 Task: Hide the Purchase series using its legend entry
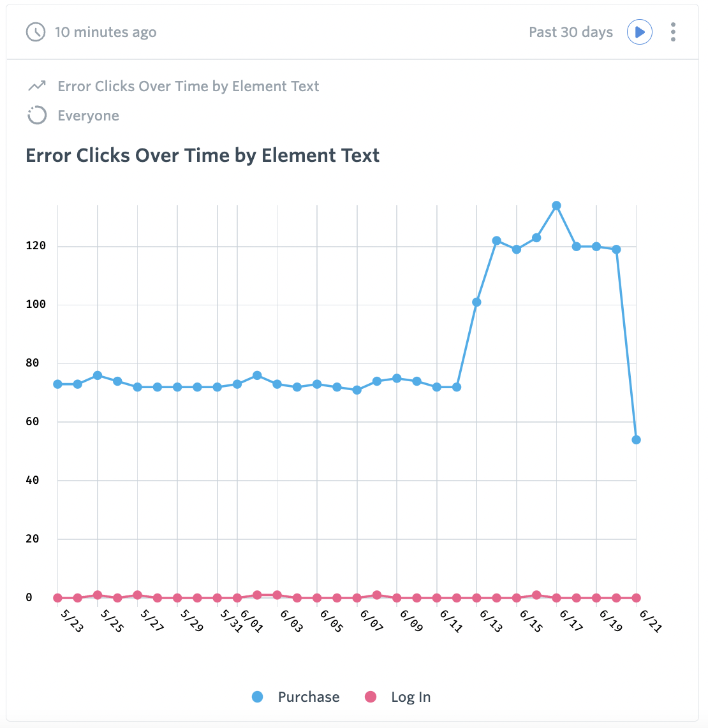point(308,697)
